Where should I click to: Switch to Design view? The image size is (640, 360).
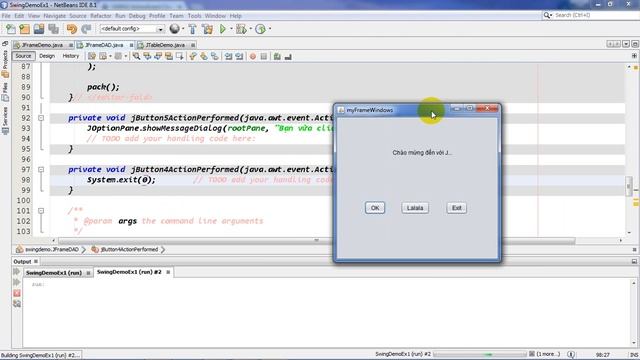click(x=47, y=56)
